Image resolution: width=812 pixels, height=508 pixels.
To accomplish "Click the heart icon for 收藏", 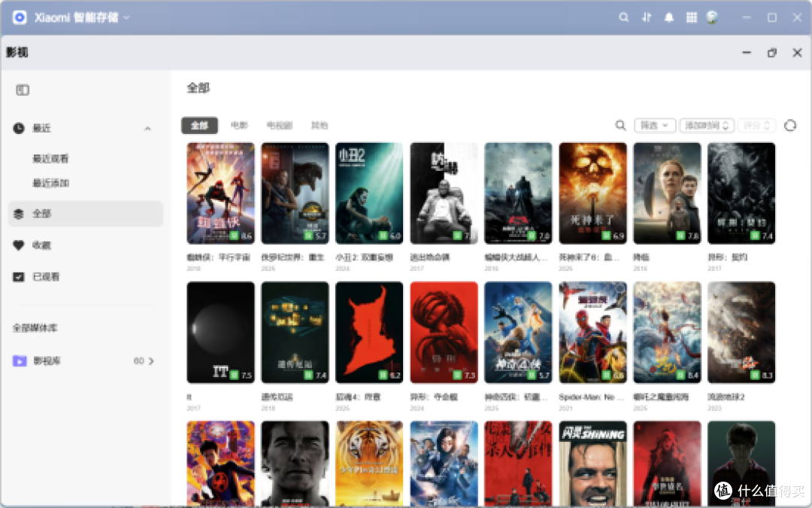I will point(19,245).
